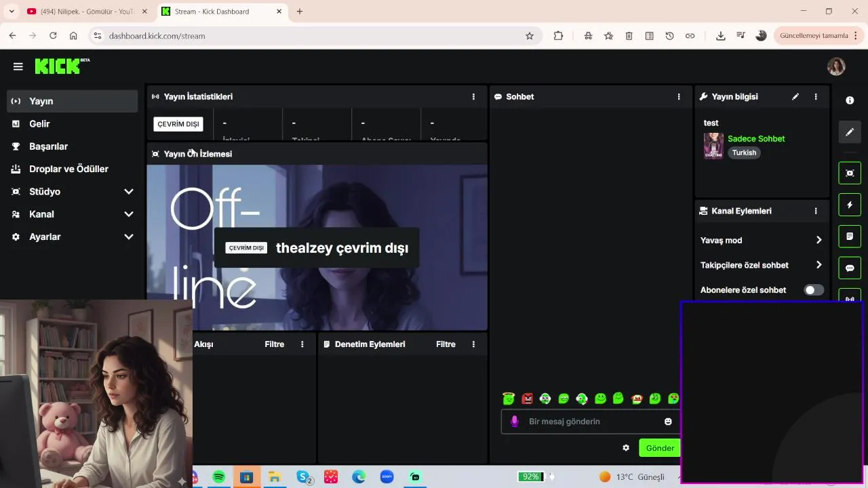Click the stream category thumbnail image
The height and width of the screenshot is (488, 868).
tap(713, 146)
